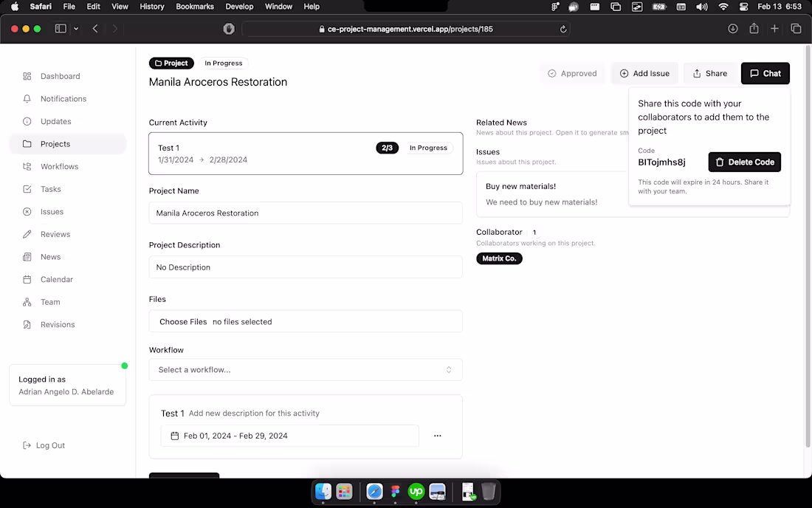The height and width of the screenshot is (508, 812).
Task: Open a new Safari tab
Action: [x=774, y=29]
